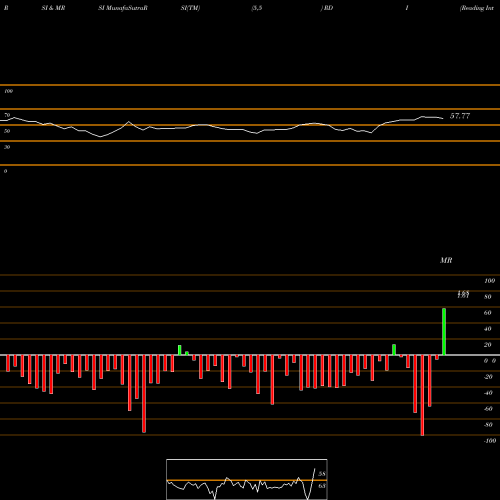500x500 pixels.
Task: Click the RSI value label 57.77
Action: tap(460, 116)
